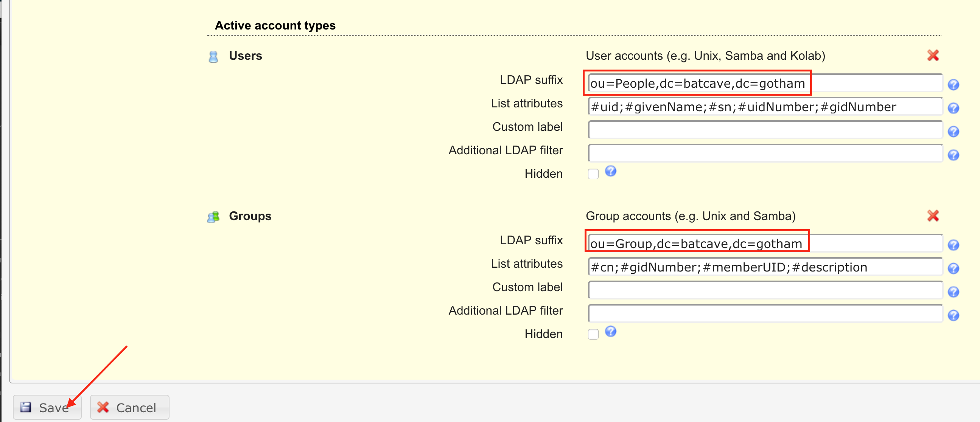Viewport: 980px width, 422px height.
Task: Open help for Groups LDAP suffix
Action: tap(953, 245)
